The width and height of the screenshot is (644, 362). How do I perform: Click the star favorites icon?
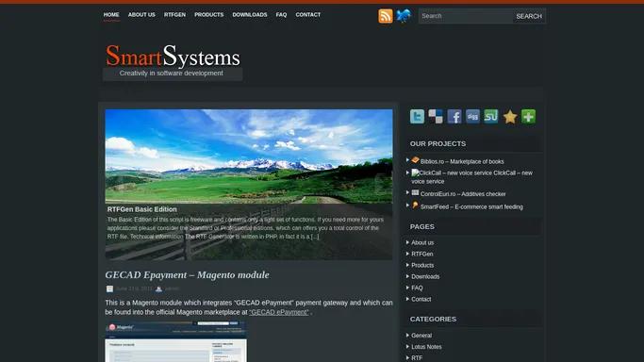click(x=510, y=117)
